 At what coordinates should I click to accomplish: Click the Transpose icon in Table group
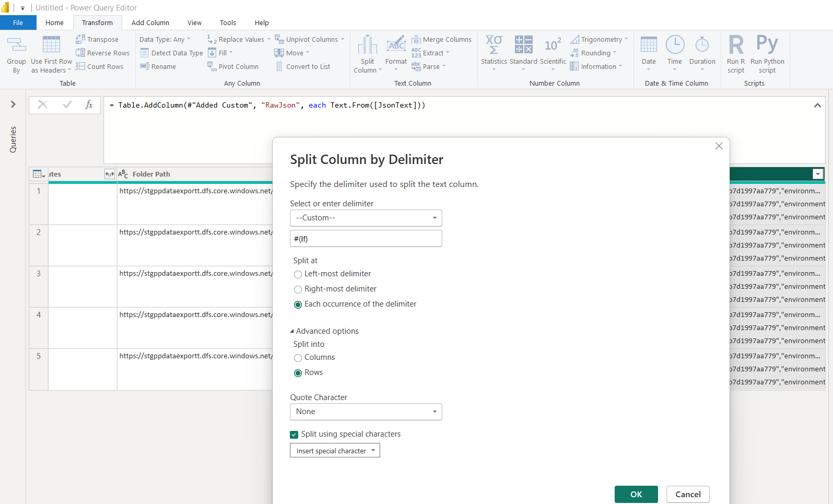tap(80, 39)
